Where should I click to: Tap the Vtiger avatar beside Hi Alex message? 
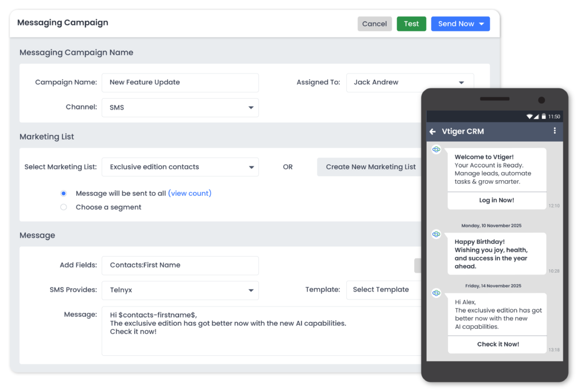click(x=436, y=293)
